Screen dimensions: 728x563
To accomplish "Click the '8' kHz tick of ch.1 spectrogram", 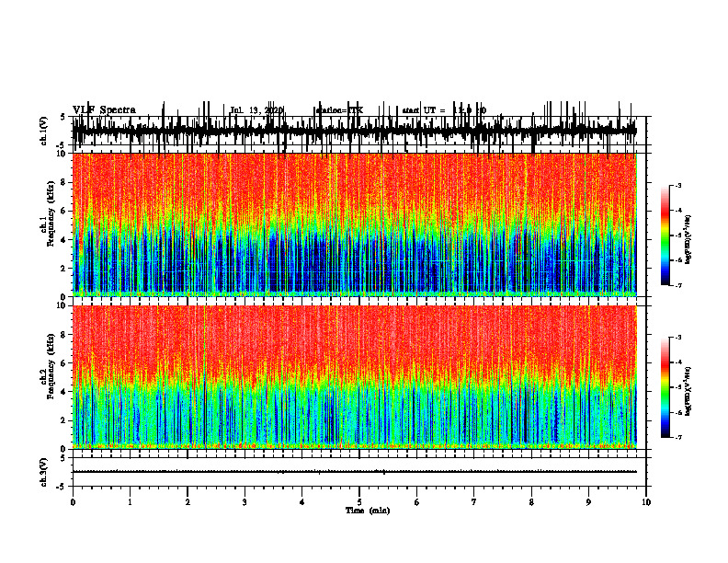I will 64,182.
